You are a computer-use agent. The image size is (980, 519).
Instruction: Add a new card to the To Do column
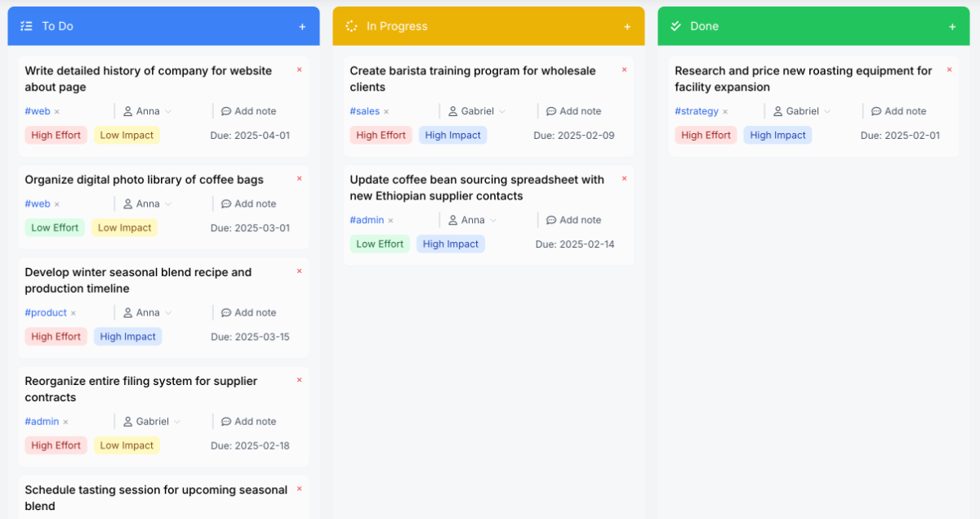coord(302,27)
